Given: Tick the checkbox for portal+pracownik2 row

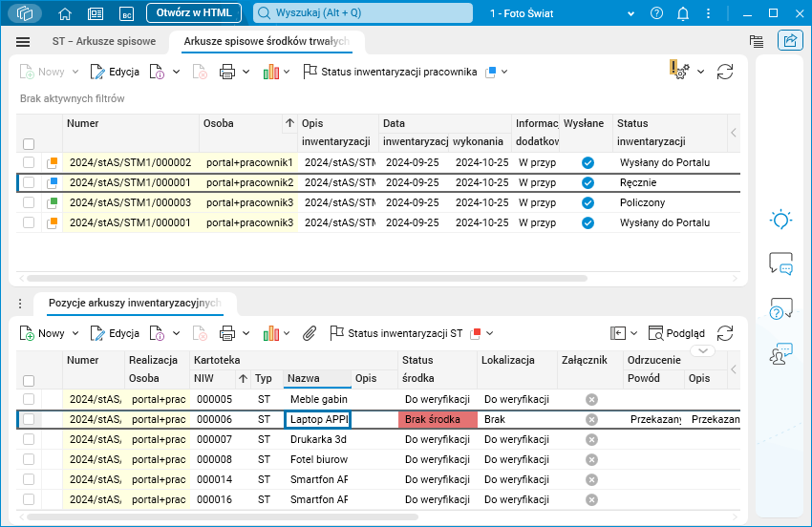Looking at the screenshot, I should pos(29,182).
